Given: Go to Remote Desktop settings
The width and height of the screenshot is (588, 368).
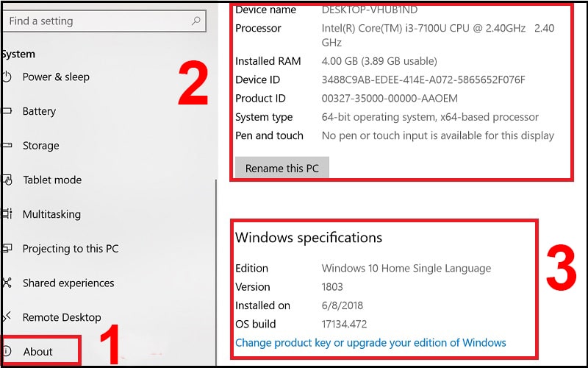Looking at the screenshot, I should [61, 317].
